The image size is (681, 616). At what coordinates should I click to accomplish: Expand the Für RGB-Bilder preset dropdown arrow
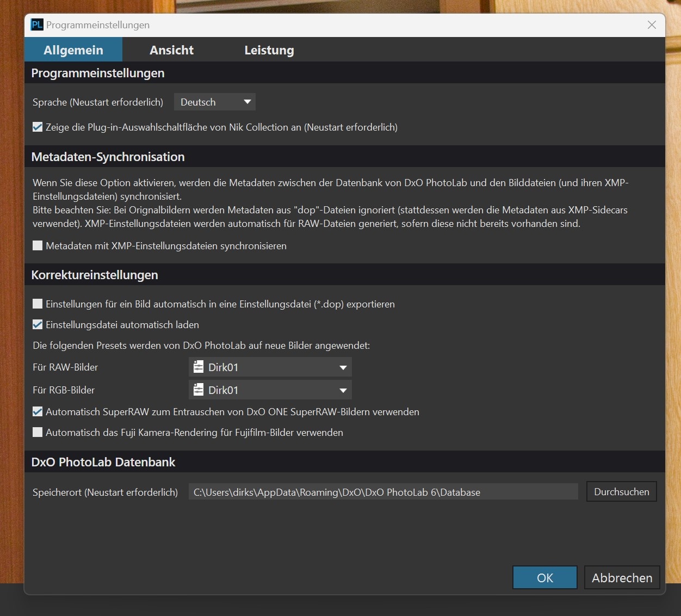click(343, 390)
